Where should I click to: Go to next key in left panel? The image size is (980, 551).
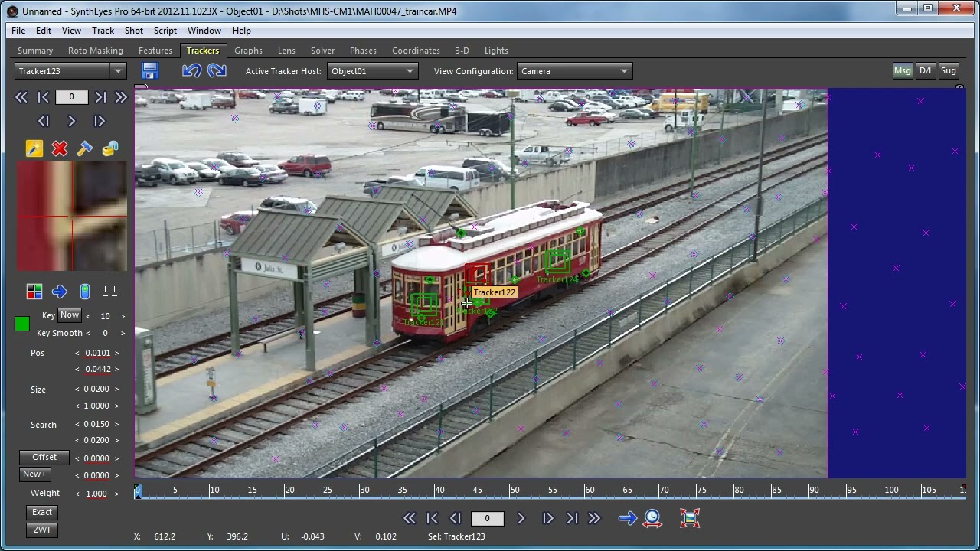pos(100,97)
